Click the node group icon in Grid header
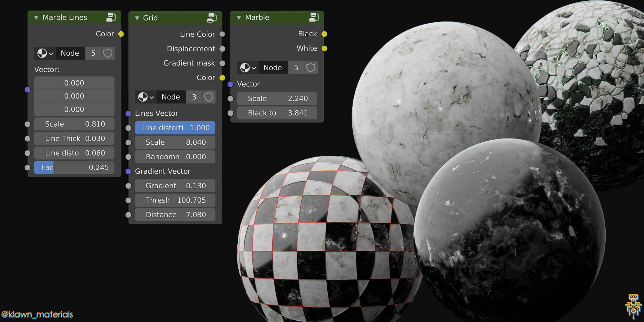Image resolution: width=644 pixels, height=322 pixels. tap(212, 18)
